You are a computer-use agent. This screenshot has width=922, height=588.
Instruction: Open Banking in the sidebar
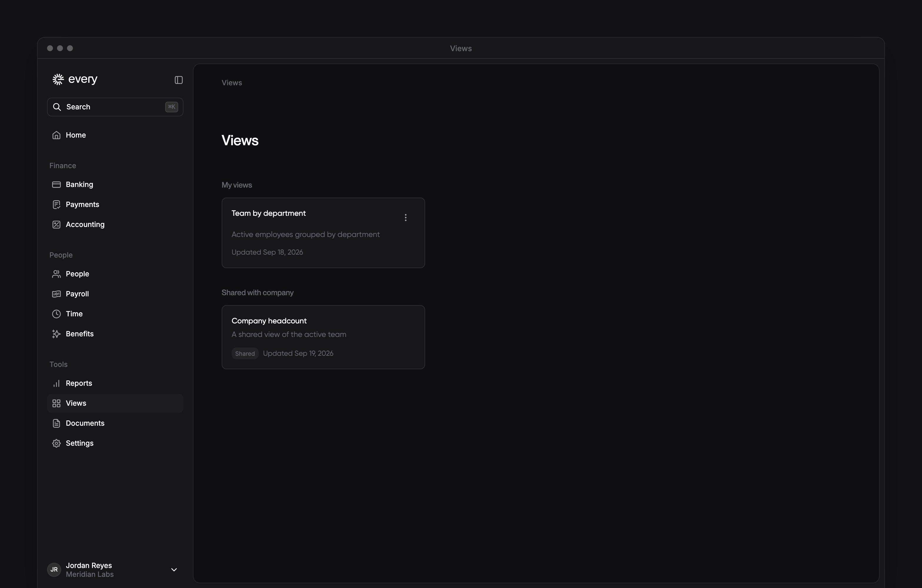tap(115, 185)
